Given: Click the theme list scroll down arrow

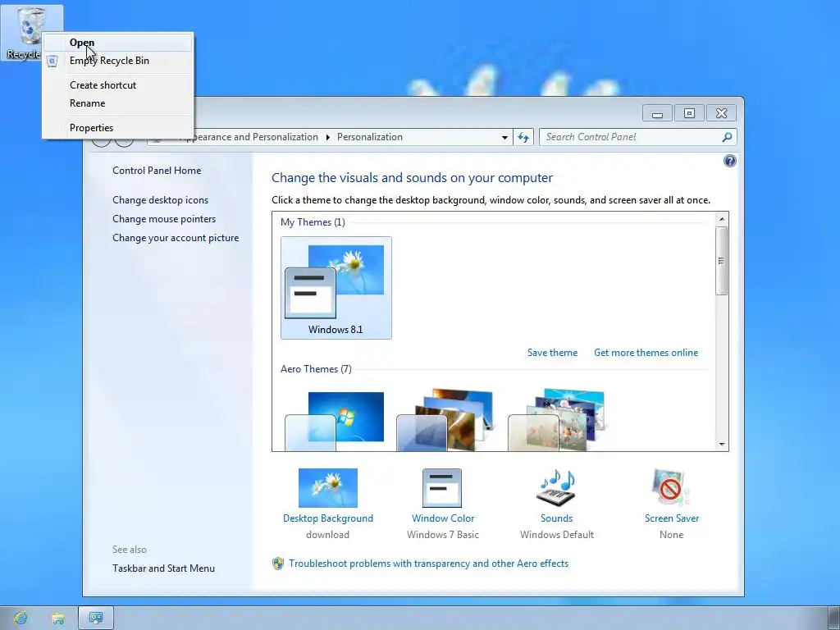Looking at the screenshot, I should [722, 444].
